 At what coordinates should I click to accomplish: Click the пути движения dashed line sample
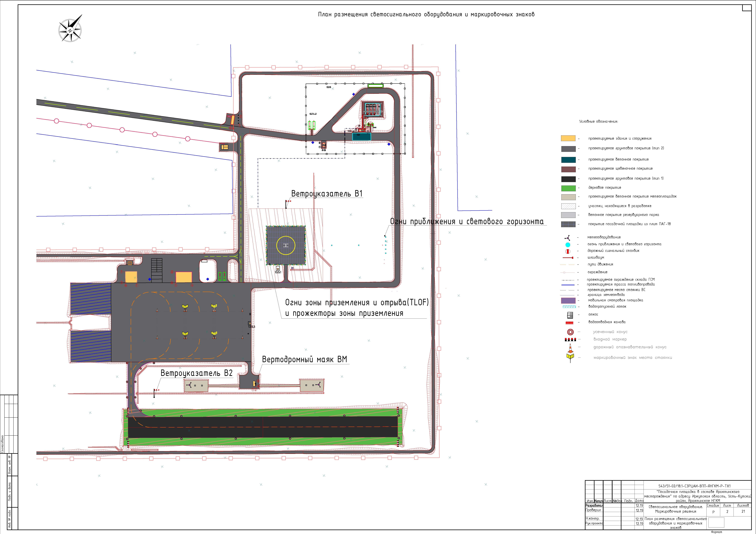(567, 265)
